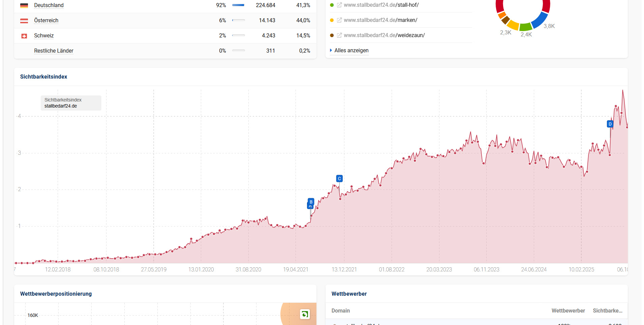Image resolution: width=644 pixels, height=325 pixels.
Task: Click the 92% share for Deutschland
Action: 221,5
